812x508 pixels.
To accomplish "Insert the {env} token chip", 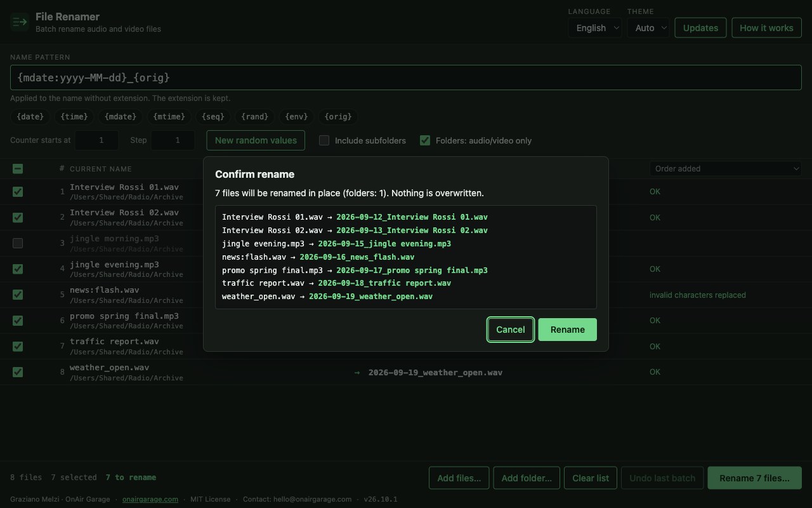I will [296, 117].
